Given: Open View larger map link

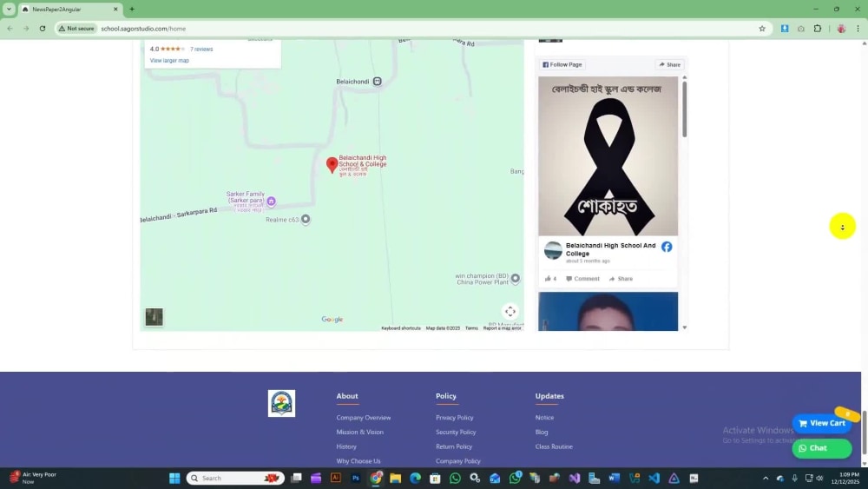Looking at the screenshot, I should pyautogui.click(x=169, y=60).
